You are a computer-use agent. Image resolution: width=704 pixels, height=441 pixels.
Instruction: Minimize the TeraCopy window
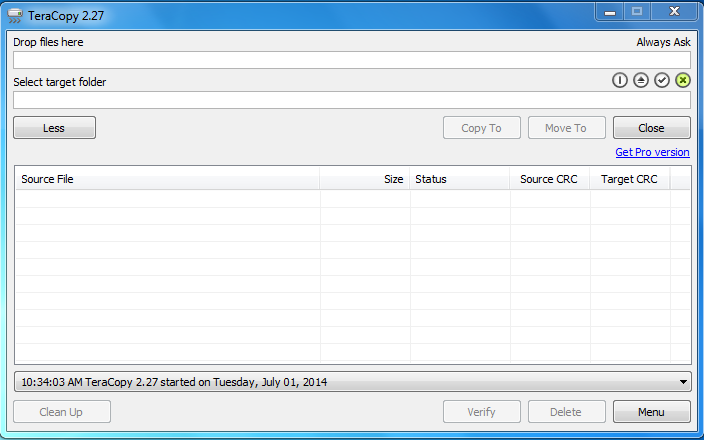click(609, 12)
